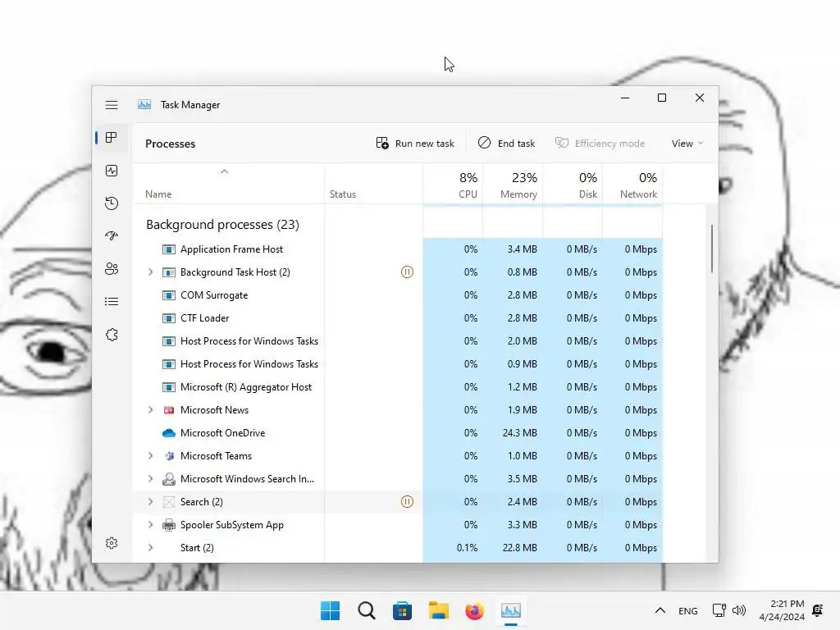Click the Microsoft Windows Search Indexer icon
This screenshot has height=630, width=840.
(169, 479)
